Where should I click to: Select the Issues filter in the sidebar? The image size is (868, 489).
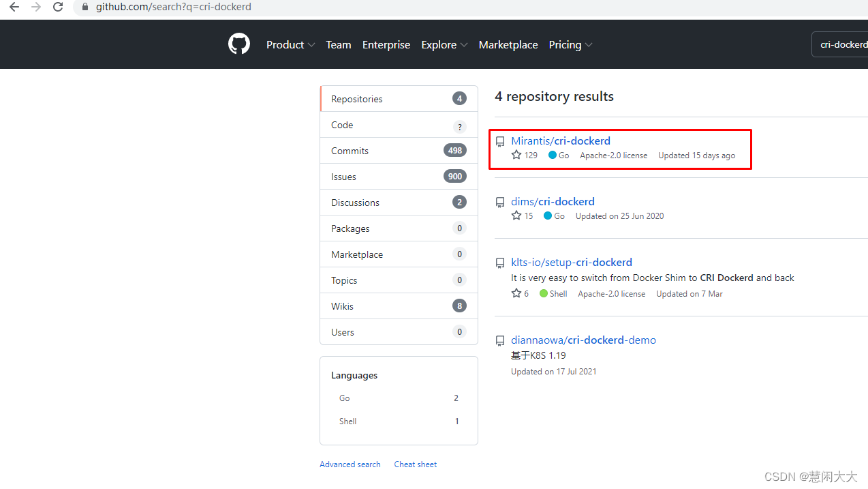[x=399, y=177]
